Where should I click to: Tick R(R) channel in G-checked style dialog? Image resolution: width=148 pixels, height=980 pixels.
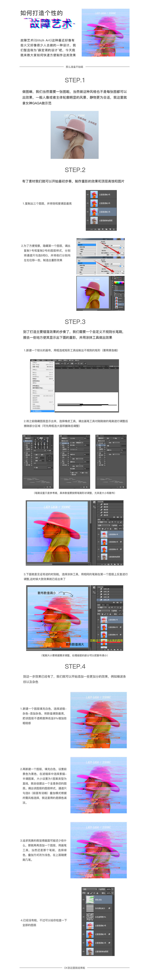click(x=110, y=274)
